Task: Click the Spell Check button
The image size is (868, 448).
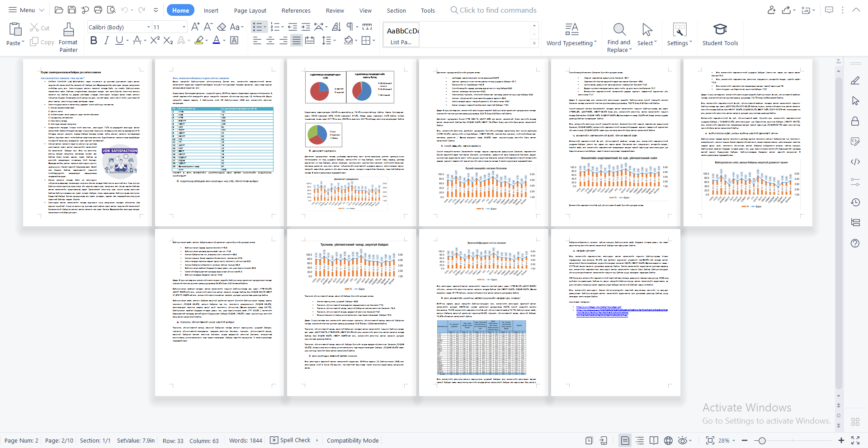Action: (291, 440)
